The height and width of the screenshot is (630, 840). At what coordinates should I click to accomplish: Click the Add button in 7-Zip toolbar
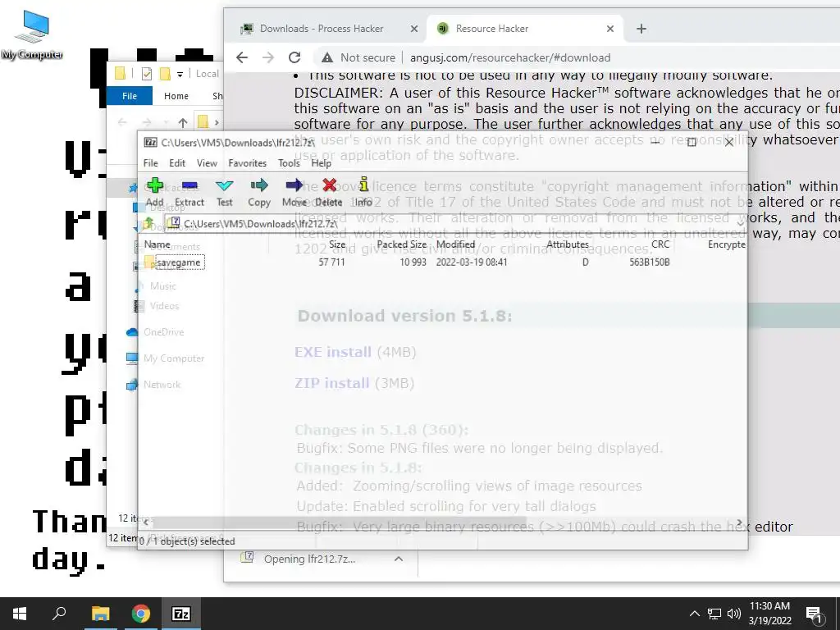click(x=155, y=193)
